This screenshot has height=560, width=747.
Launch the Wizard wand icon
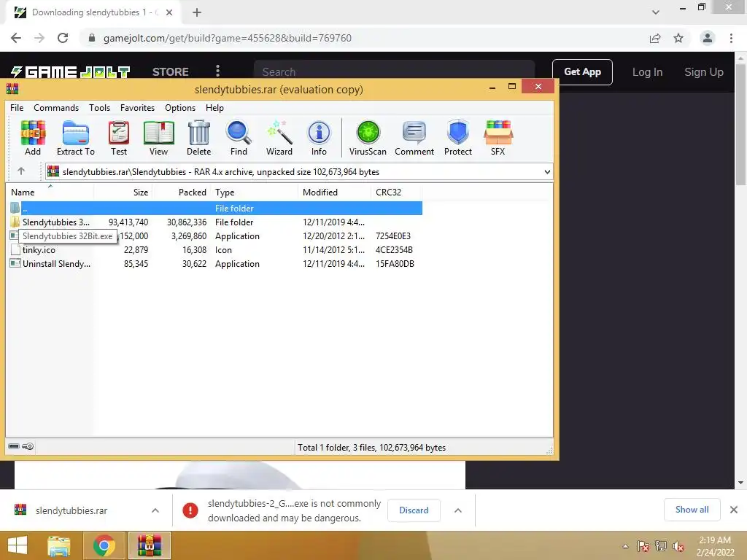(x=279, y=138)
